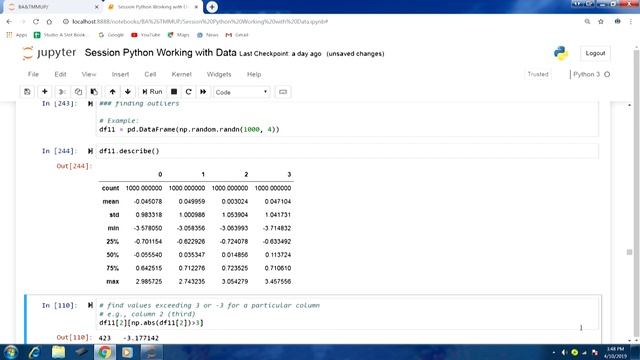Click the Out[244] output prompt
The image size is (640, 360).
point(74,166)
